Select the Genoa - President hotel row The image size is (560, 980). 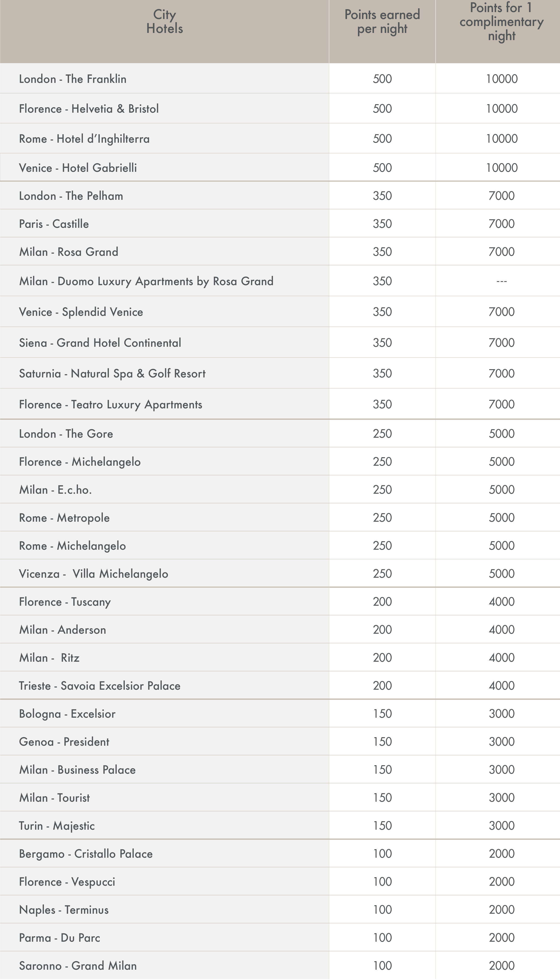pyautogui.click(x=64, y=741)
